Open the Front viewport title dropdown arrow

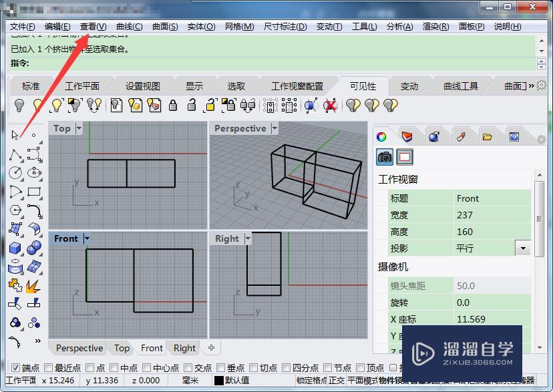[87, 238]
